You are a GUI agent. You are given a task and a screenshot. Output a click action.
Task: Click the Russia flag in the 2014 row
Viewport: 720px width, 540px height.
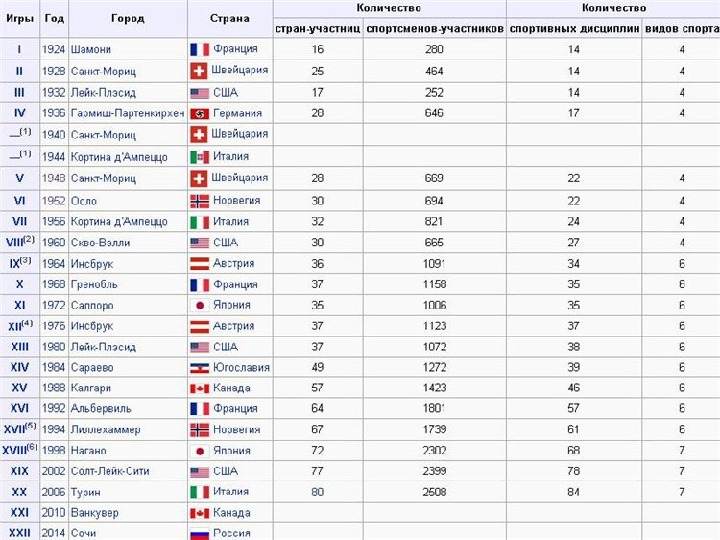(199, 534)
